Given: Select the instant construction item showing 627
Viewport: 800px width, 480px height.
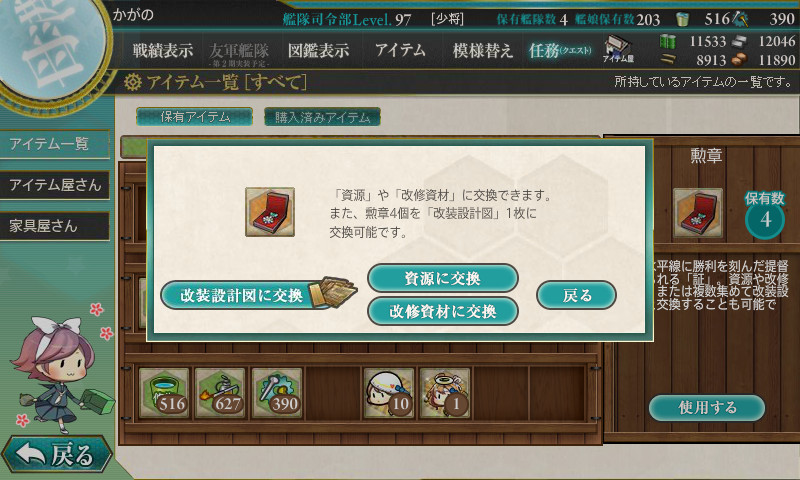Looking at the screenshot, I should (220, 393).
